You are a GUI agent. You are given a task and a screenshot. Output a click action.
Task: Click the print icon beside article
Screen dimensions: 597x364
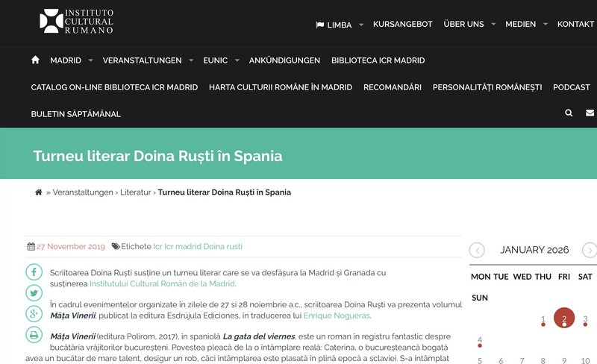(x=34, y=335)
